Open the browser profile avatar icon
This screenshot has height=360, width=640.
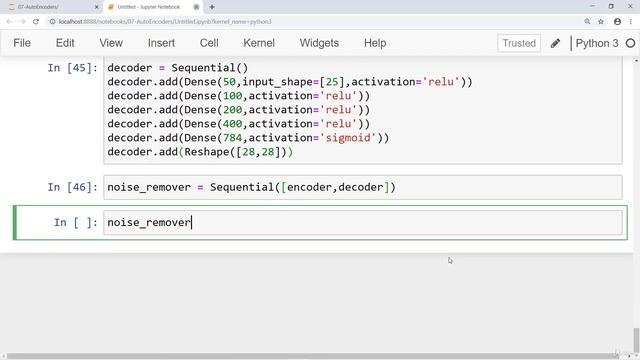coord(617,22)
